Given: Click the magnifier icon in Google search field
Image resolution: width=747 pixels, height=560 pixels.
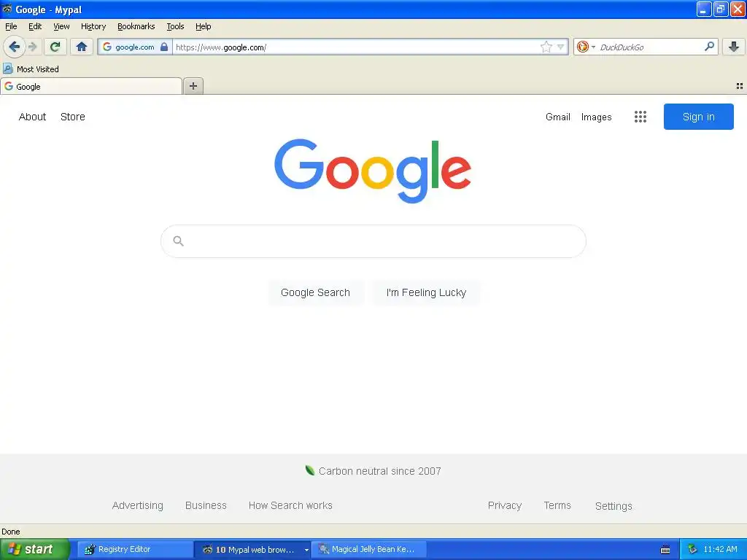Looking at the screenshot, I should click(x=178, y=241).
